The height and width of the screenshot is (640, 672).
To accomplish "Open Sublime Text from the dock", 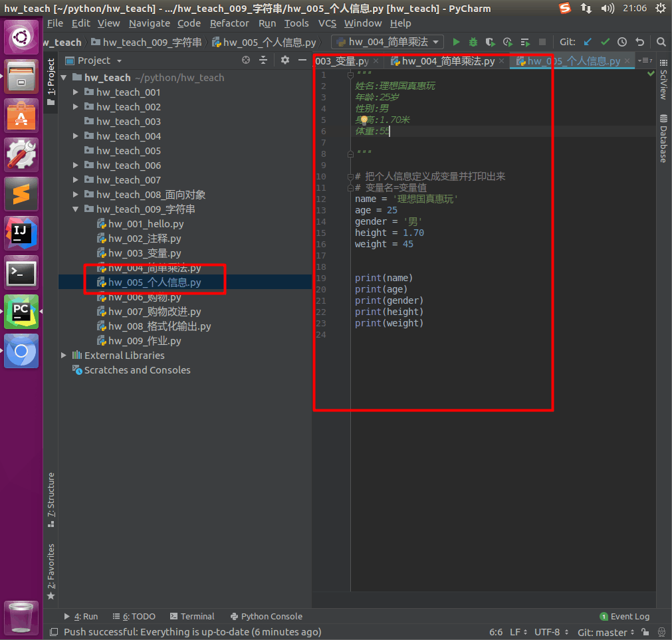I will pos(21,195).
